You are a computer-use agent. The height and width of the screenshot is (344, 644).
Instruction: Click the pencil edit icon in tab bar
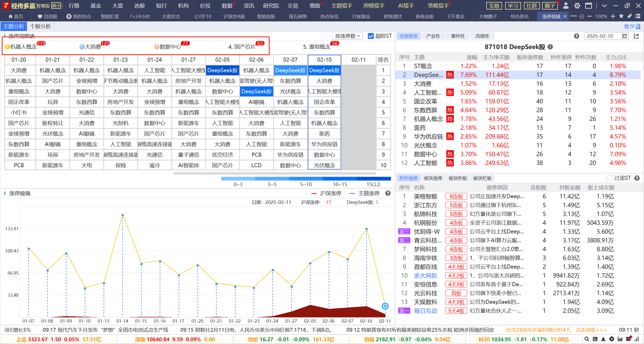pyautogui.click(x=630, y=16)
